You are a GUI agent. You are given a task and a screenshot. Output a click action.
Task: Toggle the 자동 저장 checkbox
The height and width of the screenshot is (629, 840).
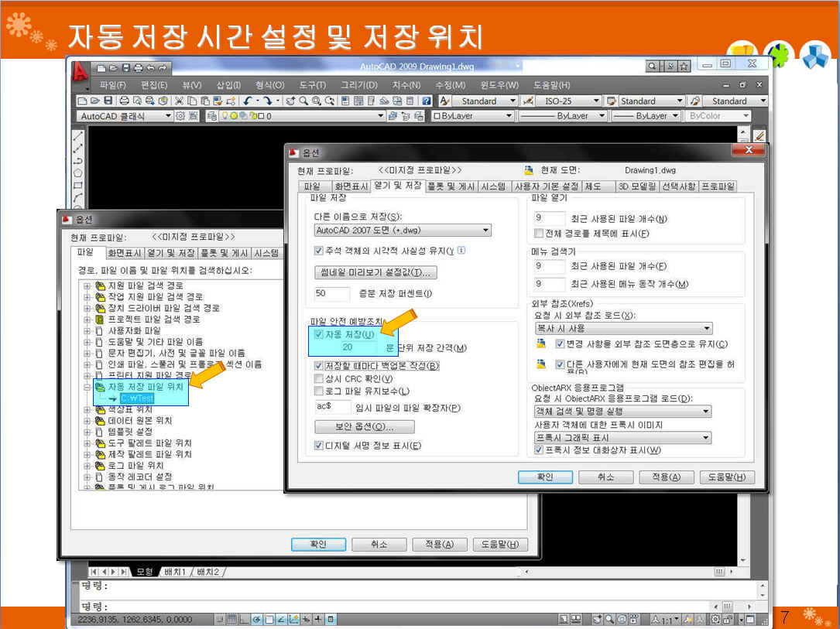319,334
